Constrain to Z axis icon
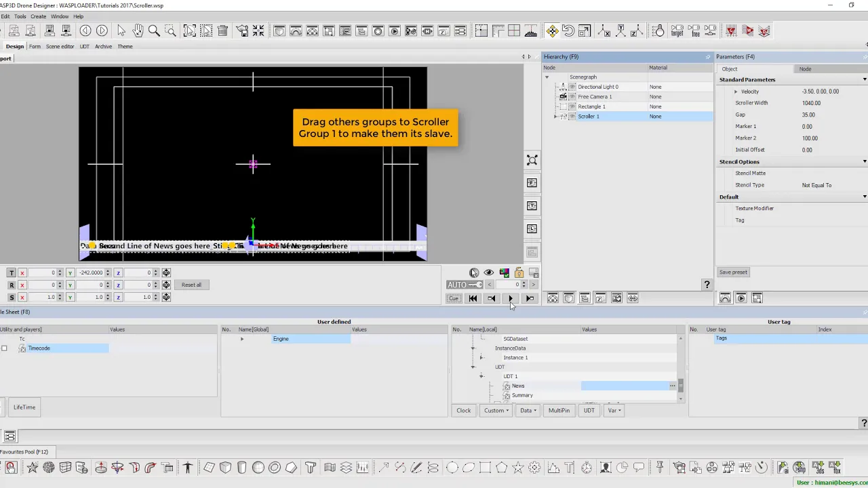 [635, 30]
